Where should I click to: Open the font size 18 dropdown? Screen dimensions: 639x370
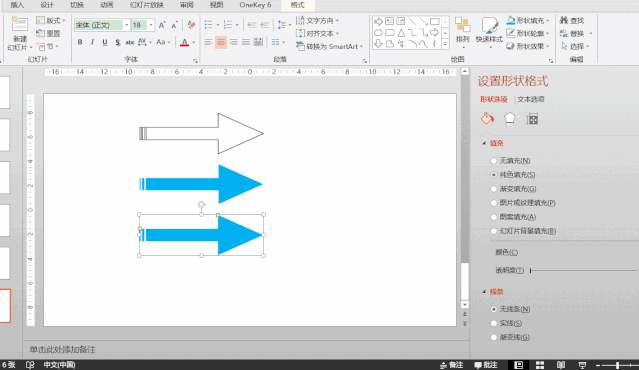151,25
